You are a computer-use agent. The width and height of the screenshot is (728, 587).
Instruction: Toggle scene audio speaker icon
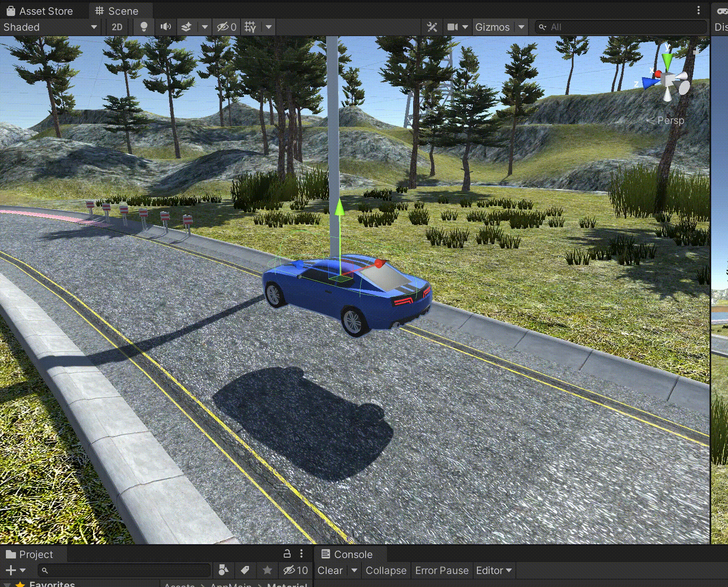point(165,27)
